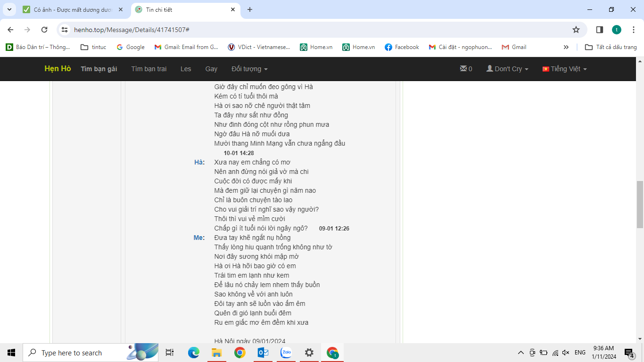This screenshot has width=644, height=362.
Task: Open Outlook from the taskbar
Action: [x=263, y=353]
